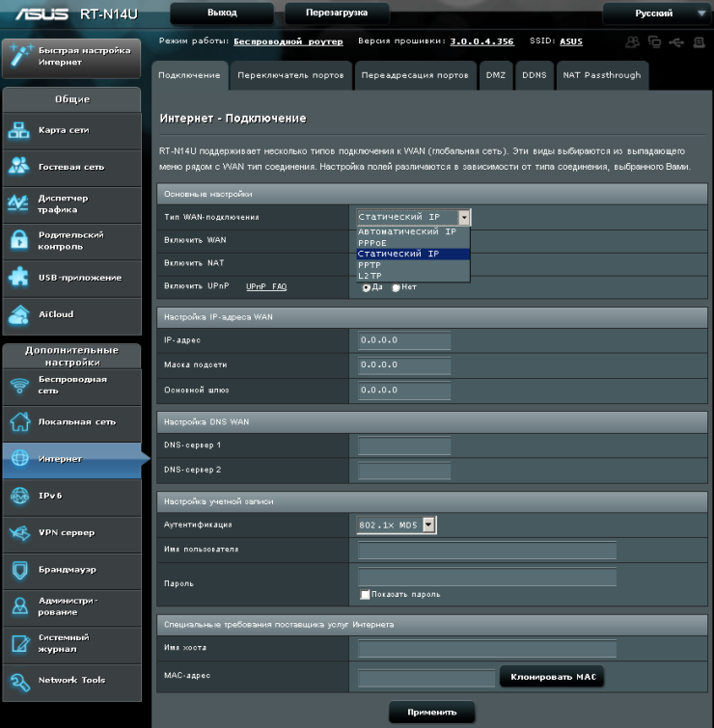Click the Основной шлюз input field
The width and height of the screenshot is (714, 728).
[404, 391]
